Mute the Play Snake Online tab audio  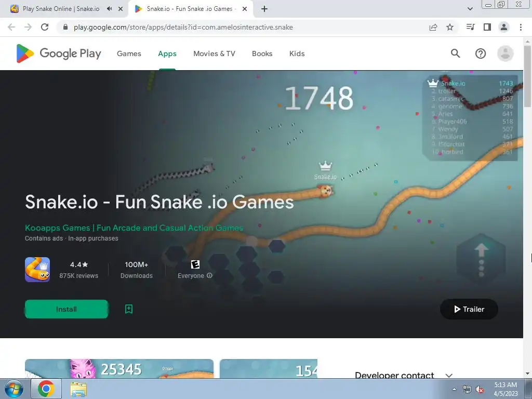pos(109,9)
